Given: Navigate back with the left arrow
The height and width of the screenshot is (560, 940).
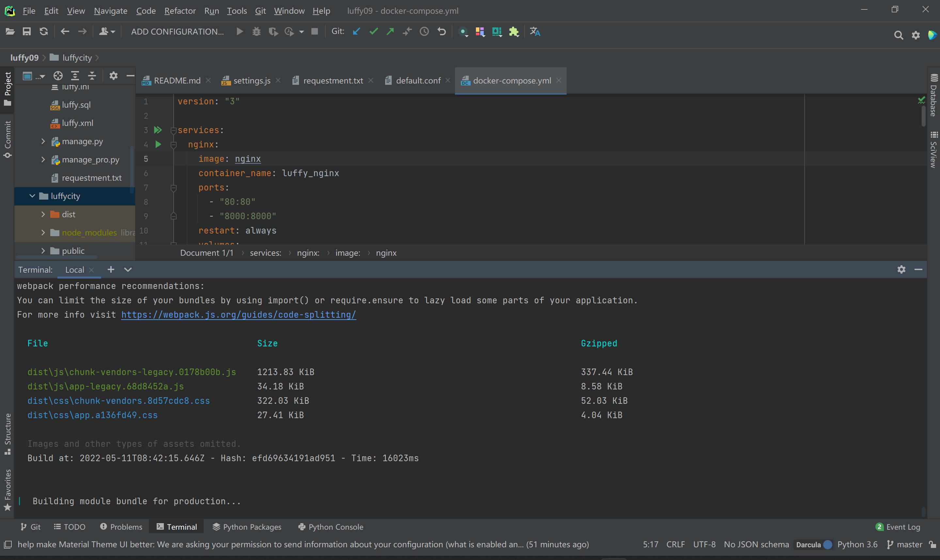Looking at the screenshot, I should point(65,32).
